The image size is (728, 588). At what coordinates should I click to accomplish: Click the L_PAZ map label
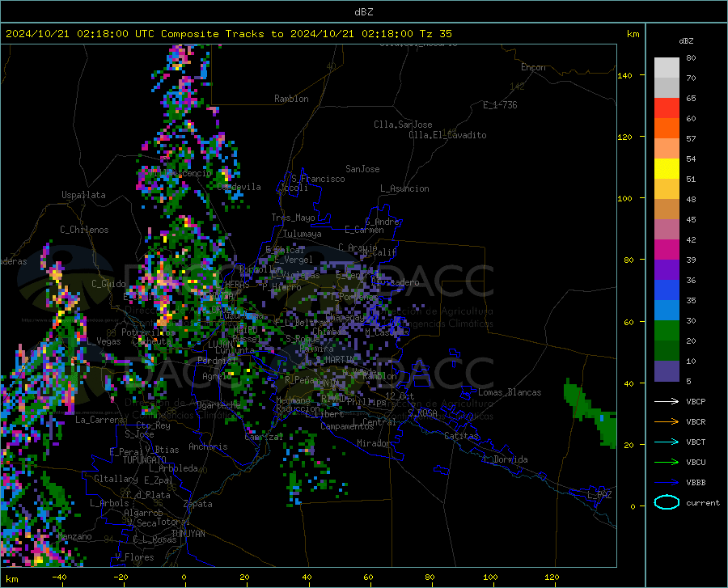tap(599, 495)
